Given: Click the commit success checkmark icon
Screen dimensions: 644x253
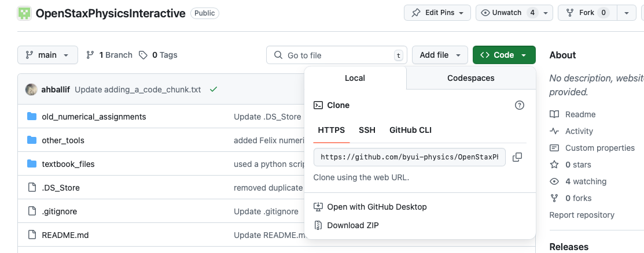Looking at the screenshot, I should (x=213, y=90).
